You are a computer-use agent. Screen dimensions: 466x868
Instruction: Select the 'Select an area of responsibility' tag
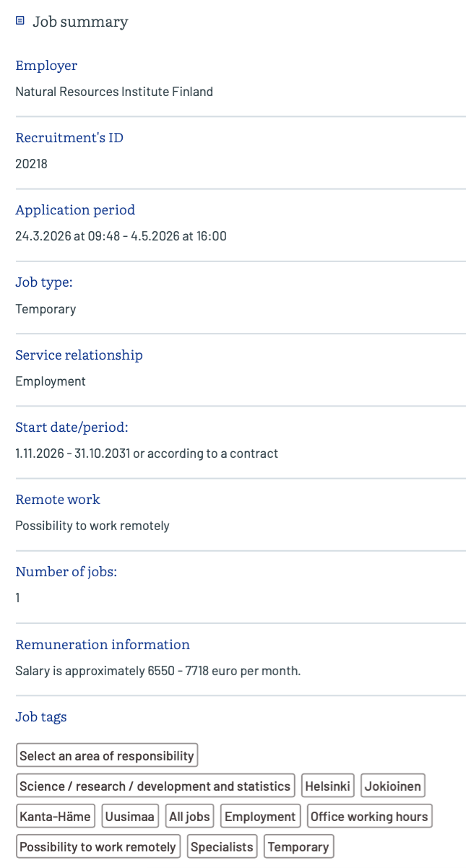coord(107,756)
